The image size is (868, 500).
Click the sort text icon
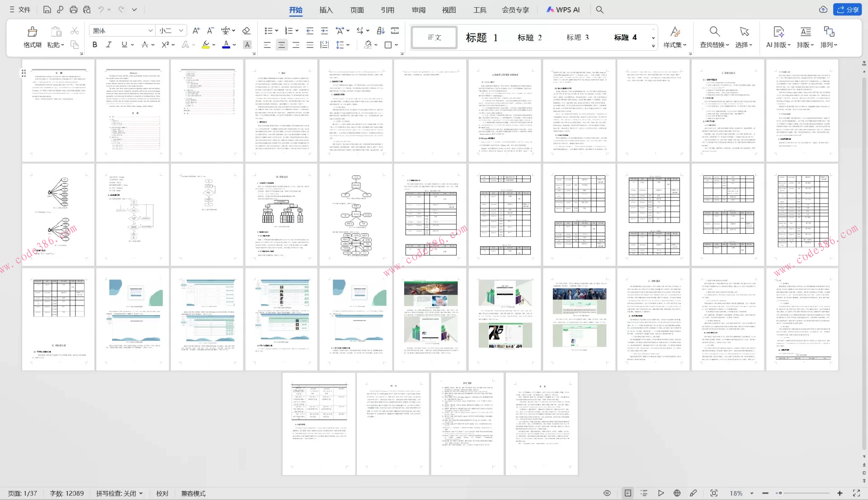tap(381, 31)
